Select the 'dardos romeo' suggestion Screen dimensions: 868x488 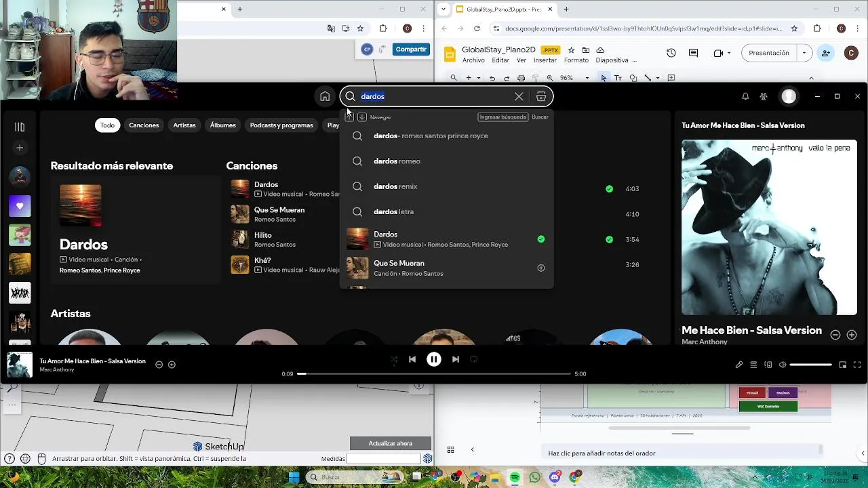[x=446, y=161]
